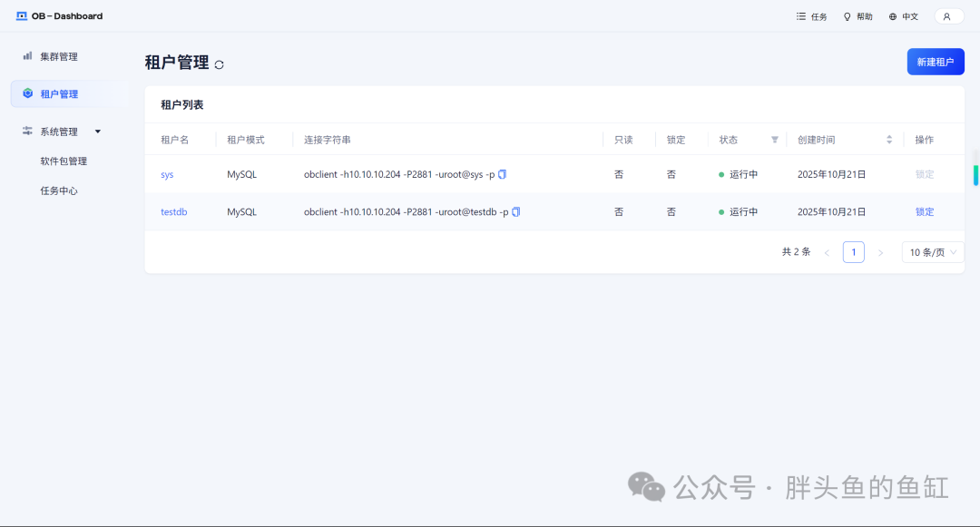The height and width of the screenshot is (527, 980).
Task: Click 锁定 for the testdb tenant
Action: (x=925, y=212)
